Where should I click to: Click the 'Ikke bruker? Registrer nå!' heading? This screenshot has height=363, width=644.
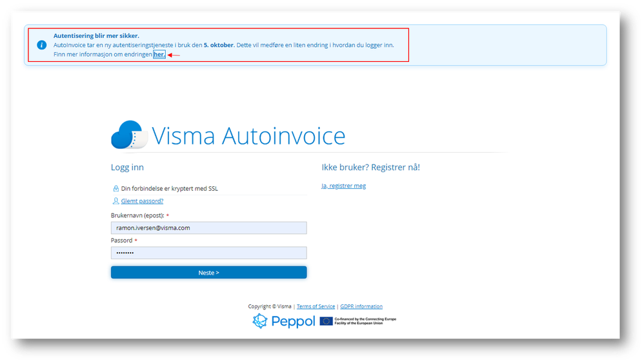pos(370,168)
